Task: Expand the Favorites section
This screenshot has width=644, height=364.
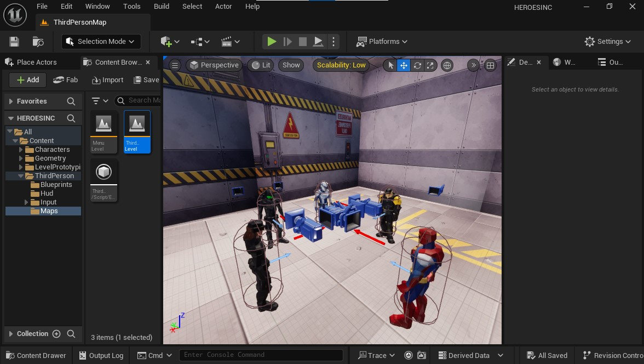Action: click(10, 101)
